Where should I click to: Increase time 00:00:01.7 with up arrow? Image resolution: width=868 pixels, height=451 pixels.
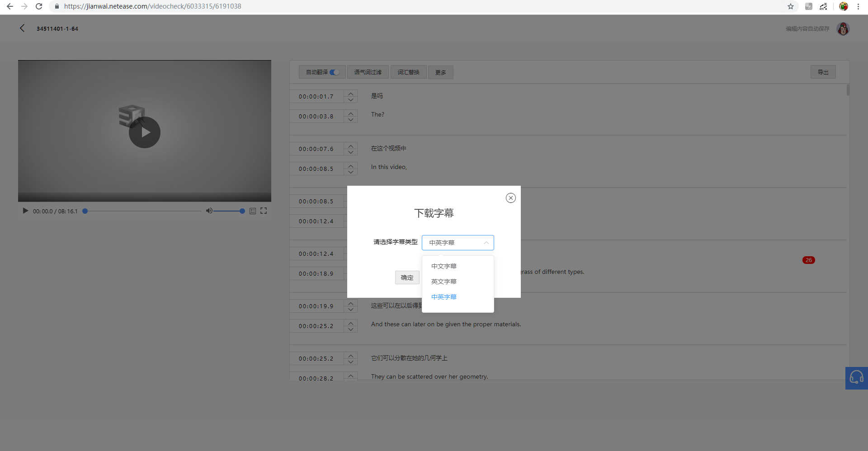[x=351, y=94]
